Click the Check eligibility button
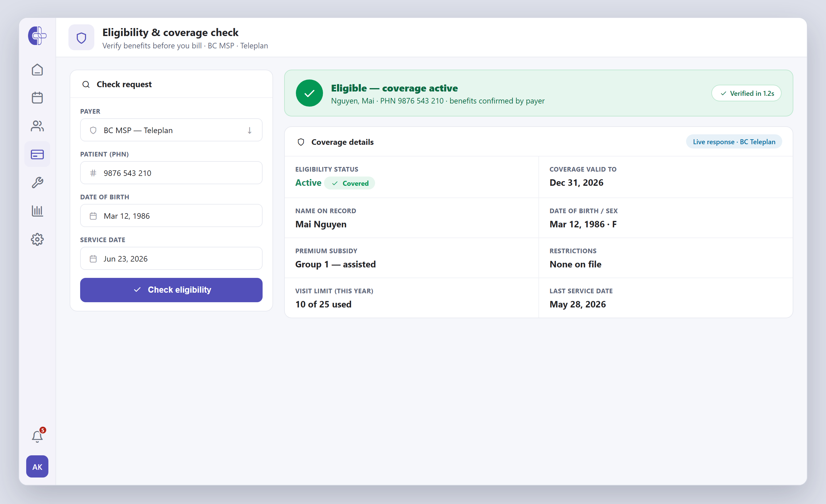826x504 pixels. [x=171, y=290]
